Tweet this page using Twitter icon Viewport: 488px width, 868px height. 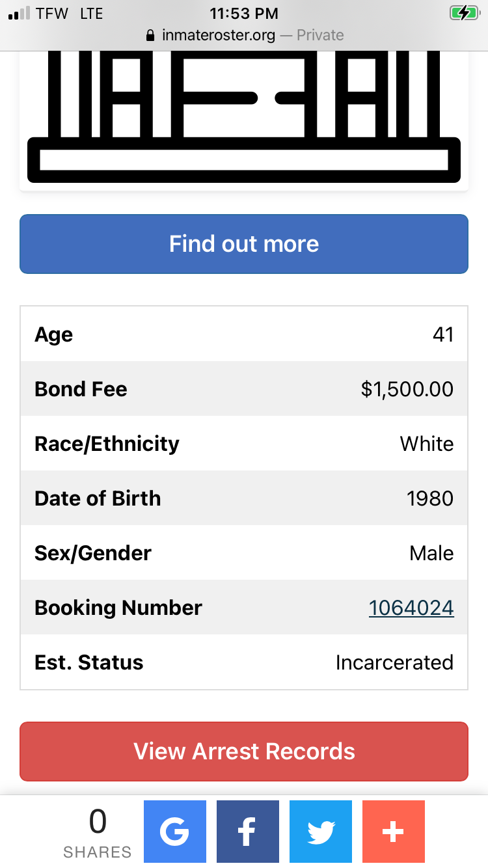point(320,832)
